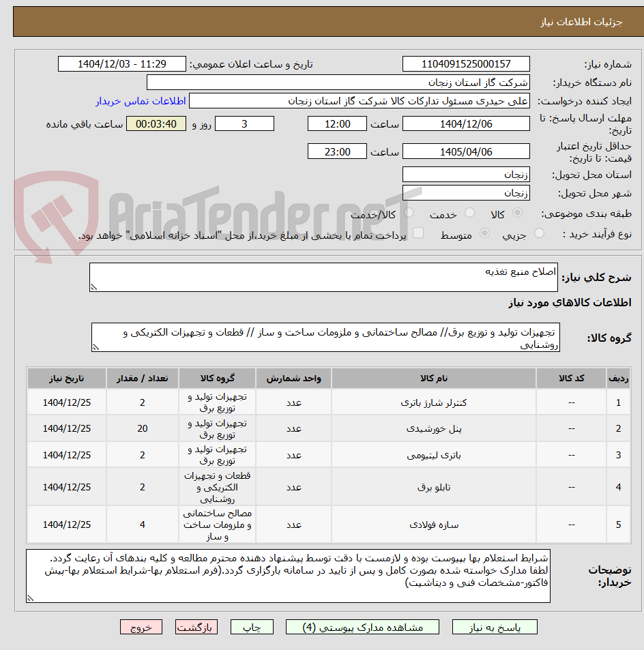Click the بازگشت back button
644x650 pixels.
(x=196, y=627)
